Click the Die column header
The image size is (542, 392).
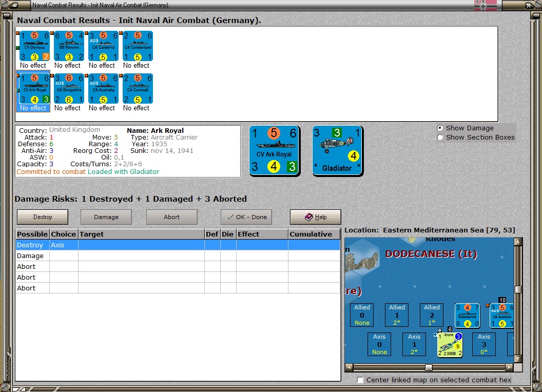click(x=228, y=234)
